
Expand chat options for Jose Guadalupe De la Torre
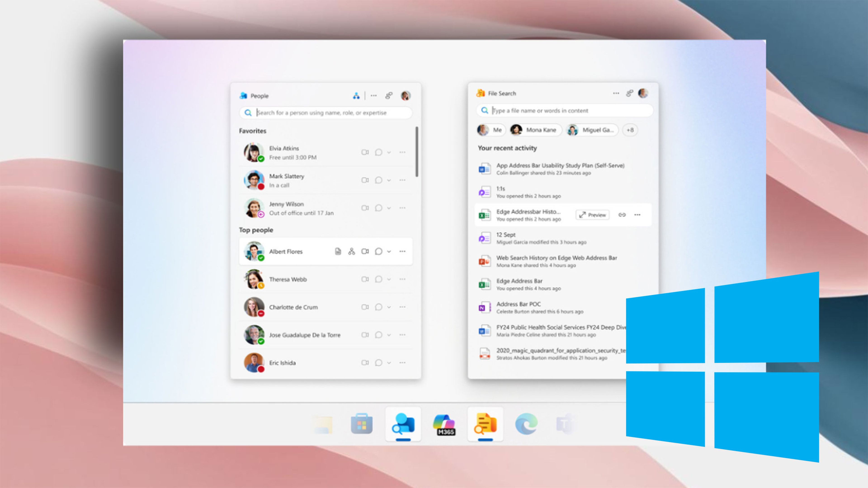[x=389, y=335]
